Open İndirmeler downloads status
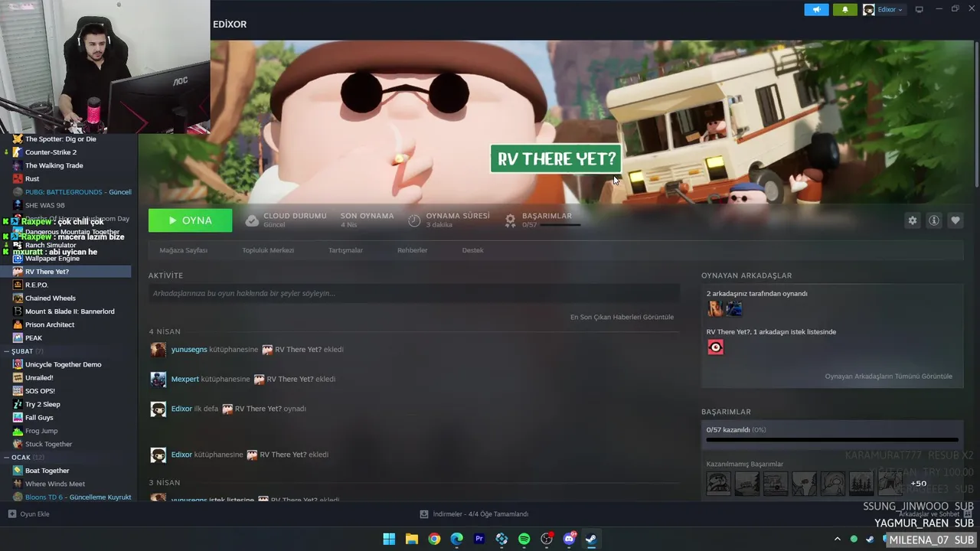 point(474,514)
